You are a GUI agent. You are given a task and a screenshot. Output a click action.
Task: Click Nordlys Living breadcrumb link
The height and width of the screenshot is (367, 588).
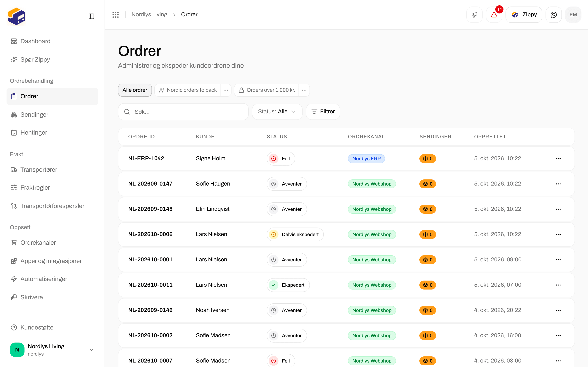point(149,14)
